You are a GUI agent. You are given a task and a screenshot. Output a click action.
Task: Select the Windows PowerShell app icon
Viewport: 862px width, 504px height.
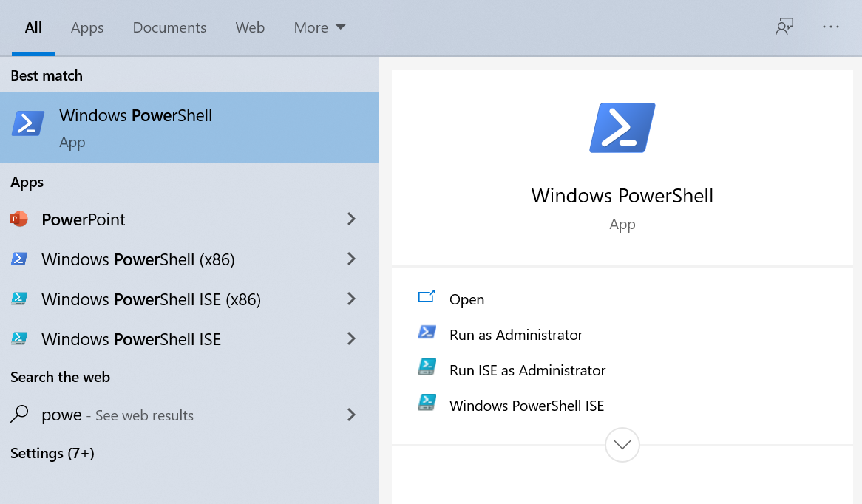tap(27, 123)
